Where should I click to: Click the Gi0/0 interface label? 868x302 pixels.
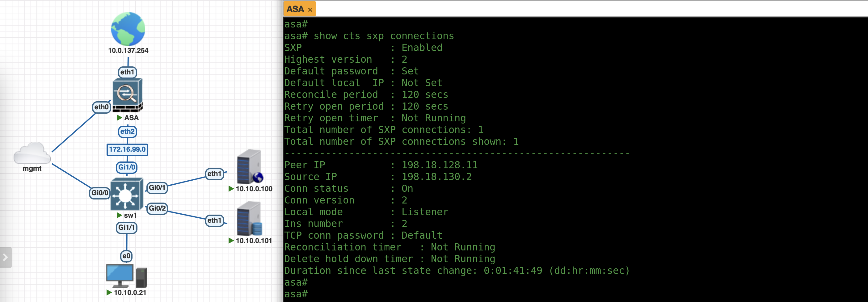tap(100, 193)
